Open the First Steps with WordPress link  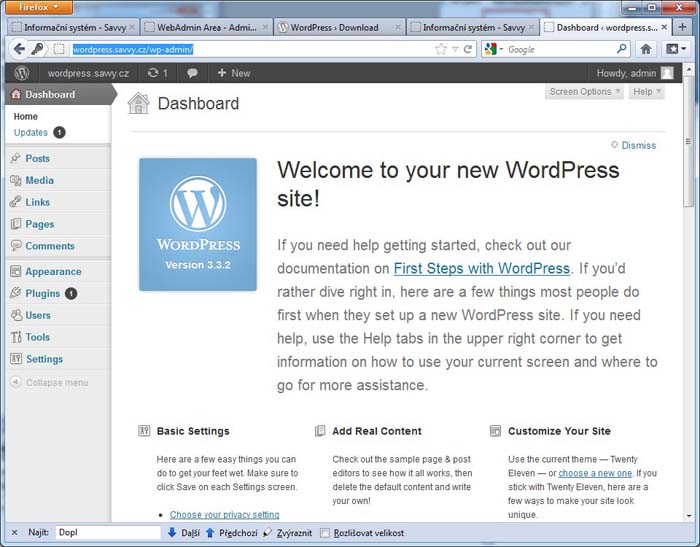point(482,268)
